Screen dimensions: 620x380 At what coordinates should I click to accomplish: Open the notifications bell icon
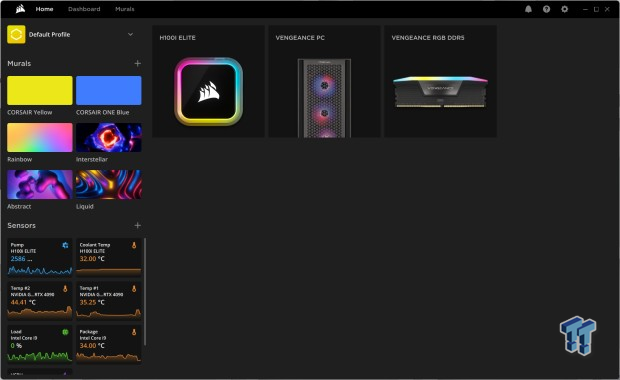coord(528,9)
